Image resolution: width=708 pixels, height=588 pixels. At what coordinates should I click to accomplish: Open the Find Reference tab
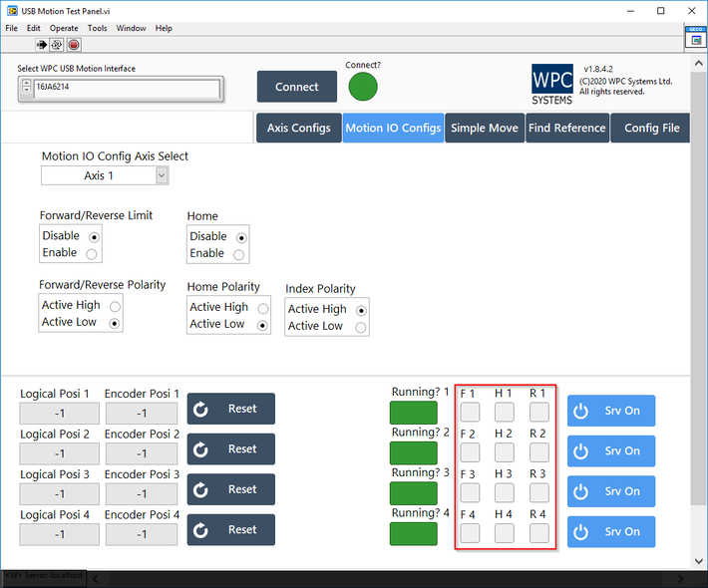point(566,128)
